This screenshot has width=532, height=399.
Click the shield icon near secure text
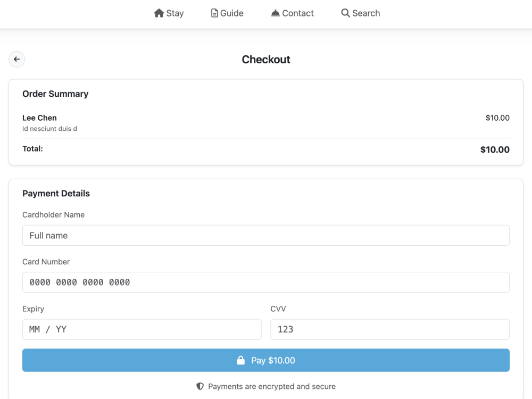click(200, 386)
